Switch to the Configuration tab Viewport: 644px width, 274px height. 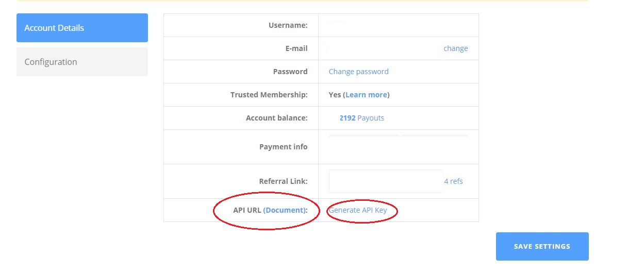(x=82, y=62)
